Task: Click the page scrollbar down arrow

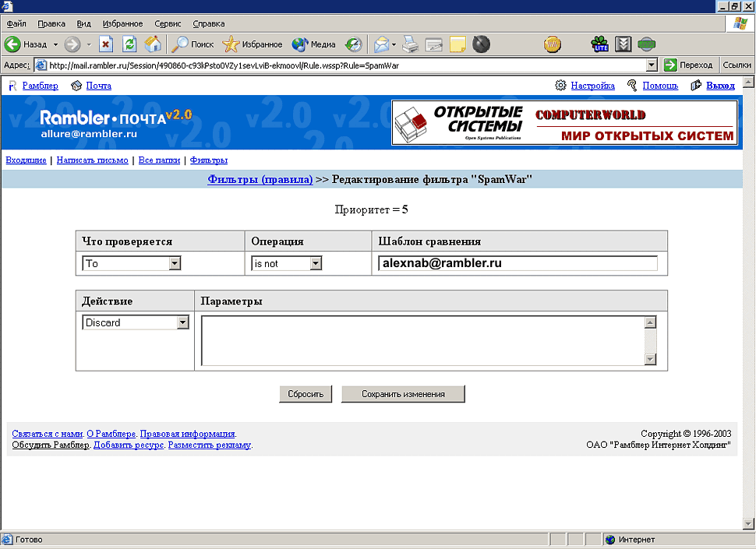Action: click(748, 523)
